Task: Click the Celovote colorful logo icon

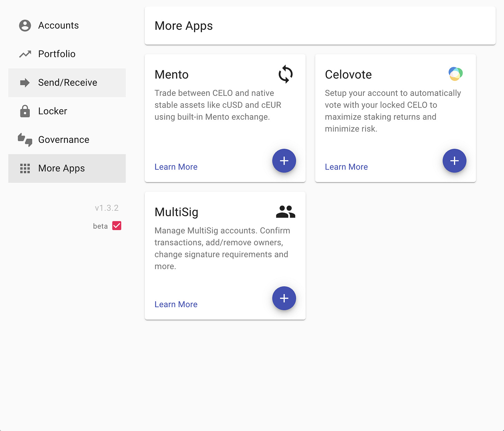Action: 456,74
